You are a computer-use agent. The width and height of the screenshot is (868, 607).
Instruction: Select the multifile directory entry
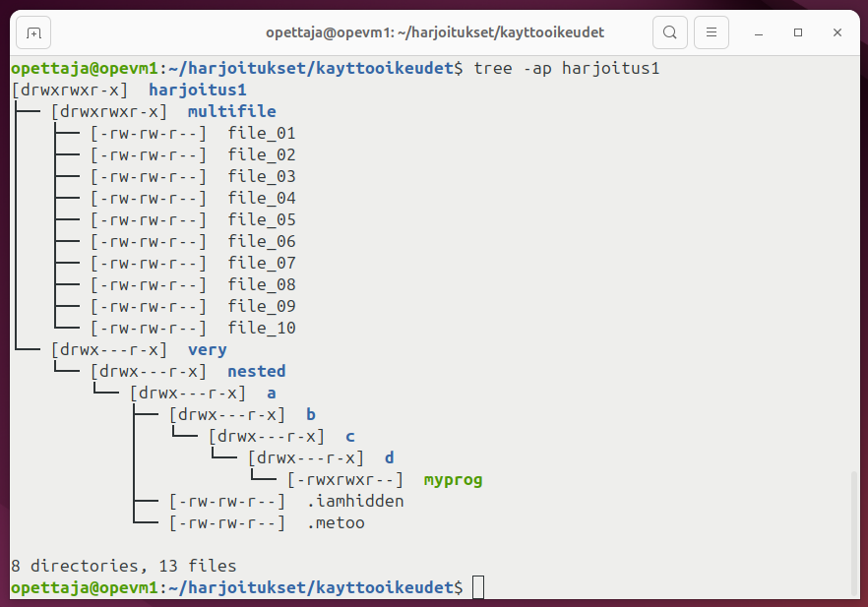[231, 111]
